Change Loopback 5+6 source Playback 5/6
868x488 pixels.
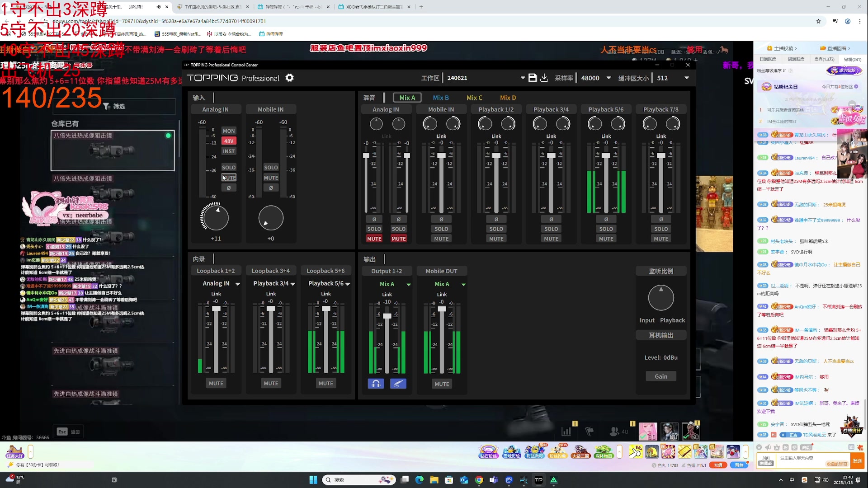tap(329, 283)
